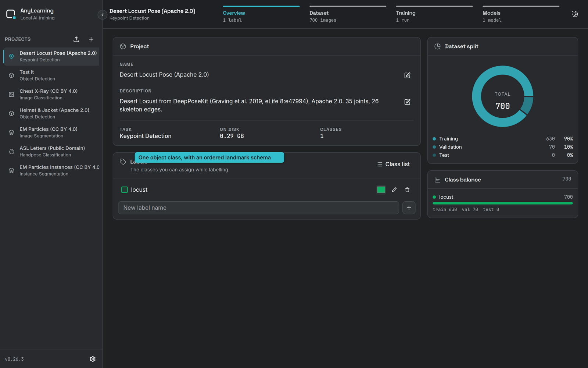Collapse the sidebar with chevron button
Screen dimensions: 588x368
point(102,15)
